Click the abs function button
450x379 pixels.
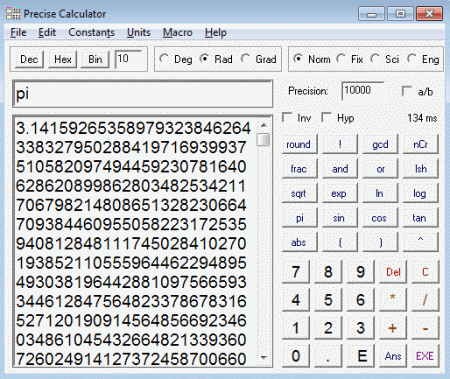(x=299, y=242)
